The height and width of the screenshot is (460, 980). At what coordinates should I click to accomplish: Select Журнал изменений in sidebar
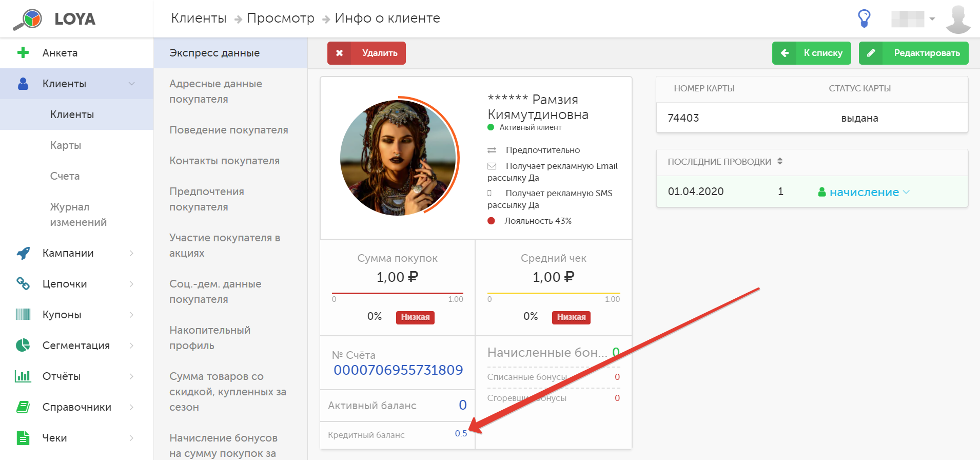pyautogui.click(x=77, y=215)
